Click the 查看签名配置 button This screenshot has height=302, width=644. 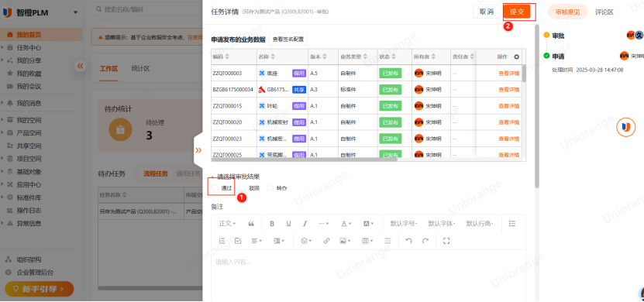[x=288, y=39]
